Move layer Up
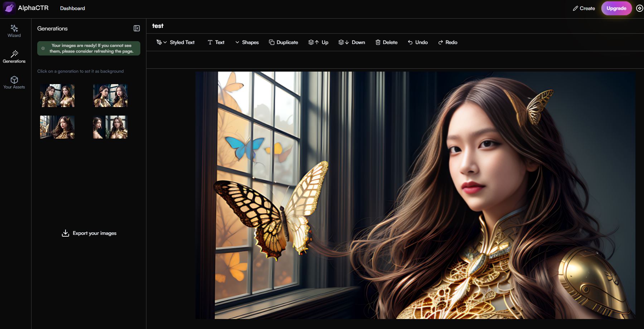644x329 pixels. pos(318,42)
